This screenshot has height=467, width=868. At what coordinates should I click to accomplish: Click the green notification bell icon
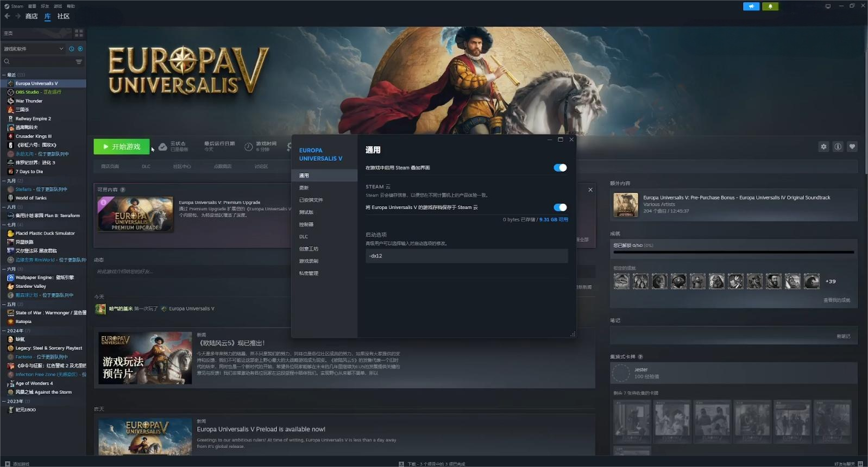(x=770, y=7)
